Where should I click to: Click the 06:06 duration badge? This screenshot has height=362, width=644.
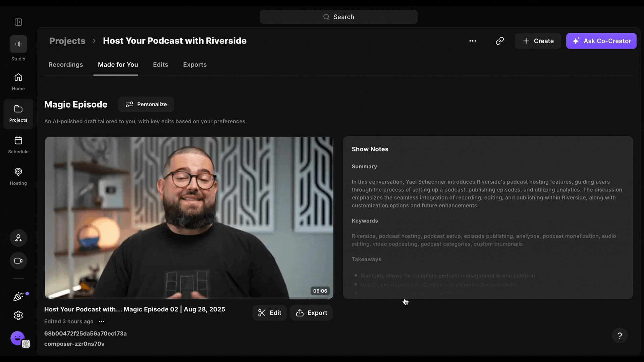320,291
